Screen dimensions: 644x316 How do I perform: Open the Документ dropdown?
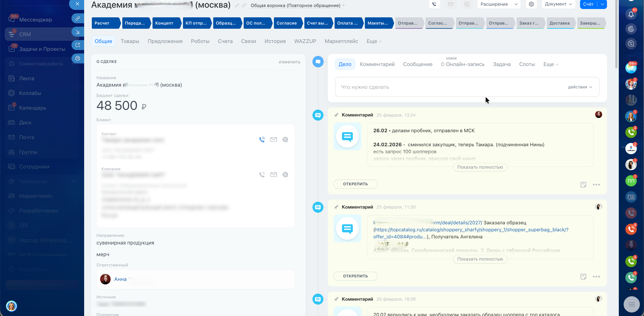558,4
